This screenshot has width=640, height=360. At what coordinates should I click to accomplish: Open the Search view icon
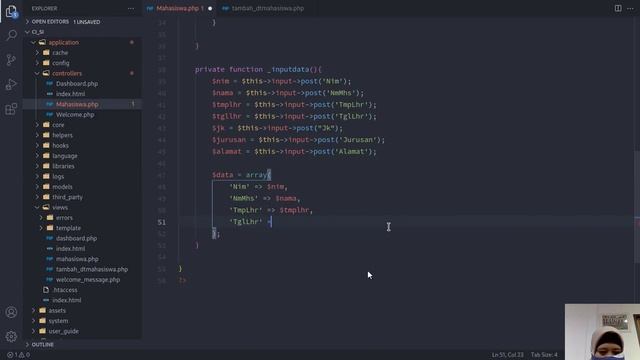pos(11,36)
